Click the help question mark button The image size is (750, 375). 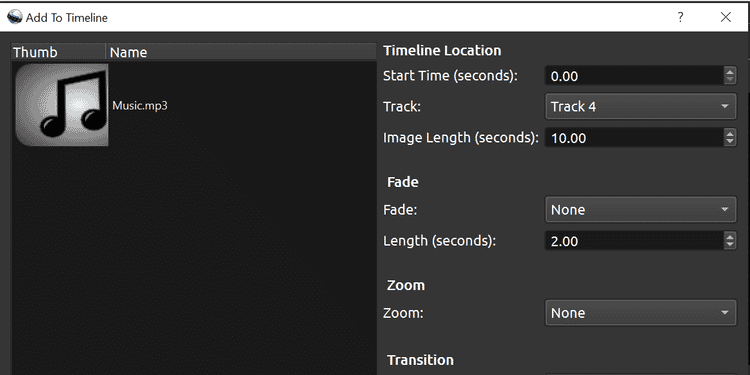[680, 17]
